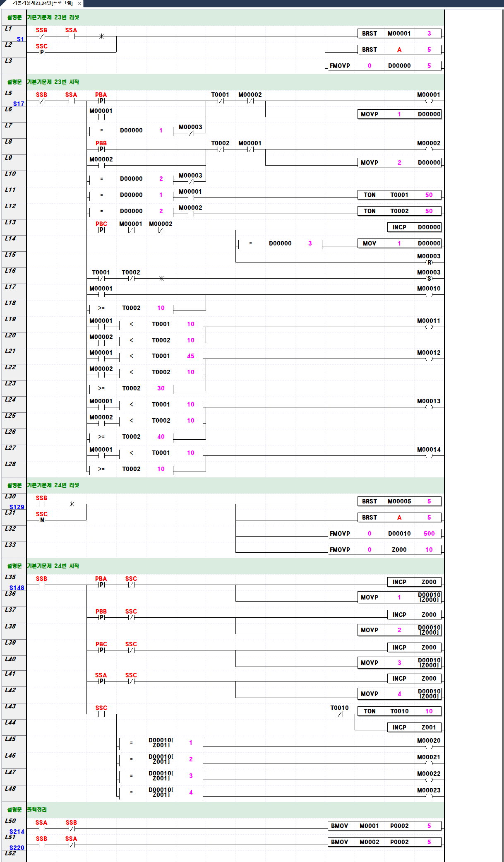This screenshot has width=504, height=862.
Task: Select the FMOVP 0 D00000 5 instruction block
Action: tap(384, 66)
